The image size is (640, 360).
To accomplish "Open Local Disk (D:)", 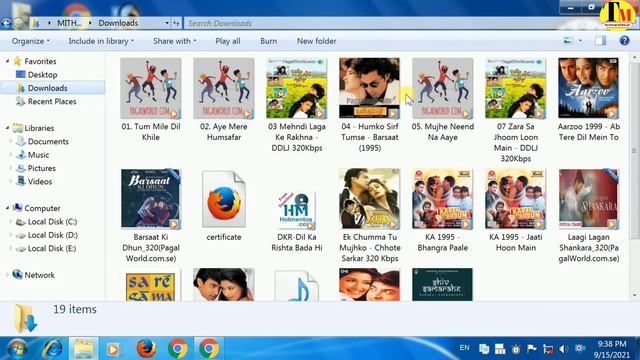I will click(52, 235).
